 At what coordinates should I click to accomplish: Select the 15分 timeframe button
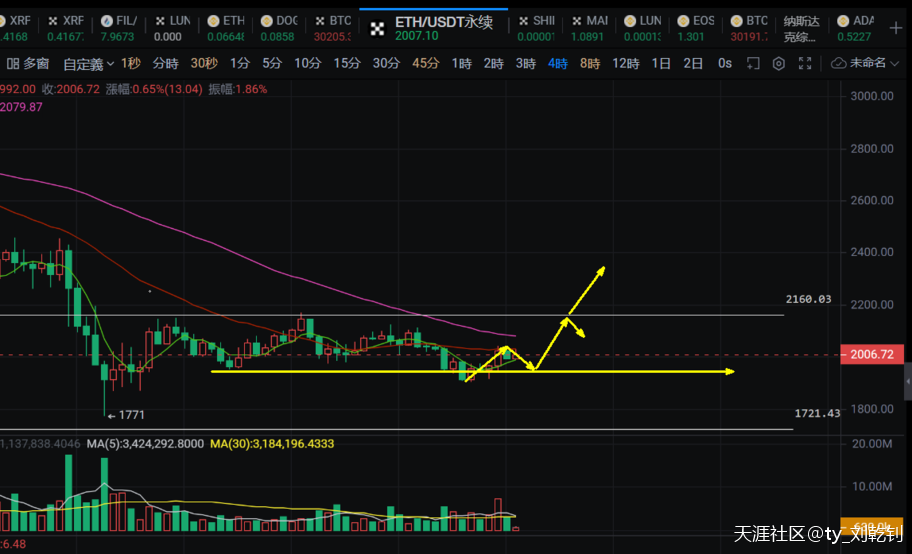pyautogui.click(x=346, y=64)
